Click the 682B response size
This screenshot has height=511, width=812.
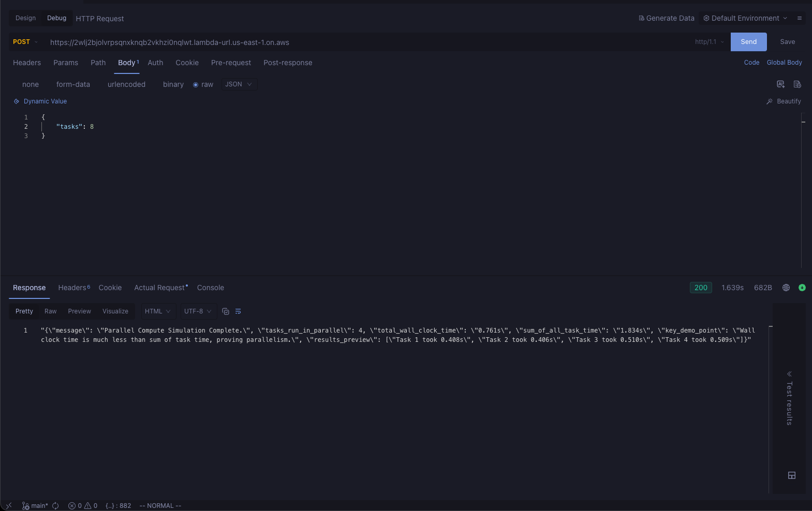point(763,288)
